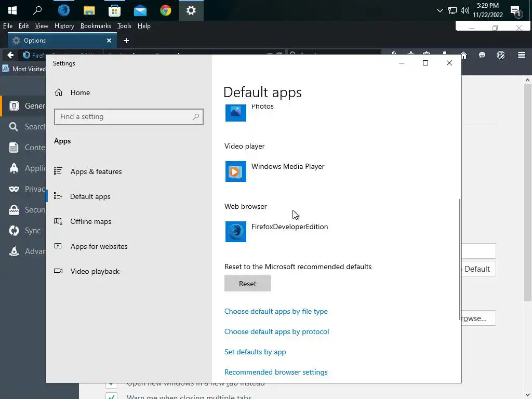
Task: Open Apps & features page
Action: point(88,171)
